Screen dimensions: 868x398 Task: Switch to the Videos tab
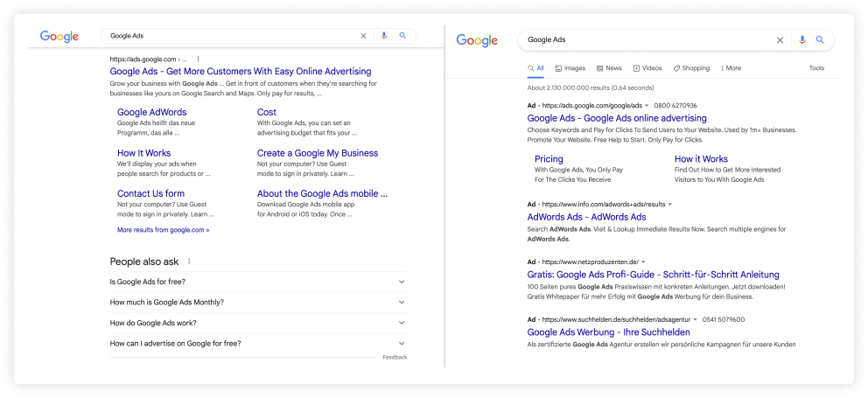click(647, 68)
